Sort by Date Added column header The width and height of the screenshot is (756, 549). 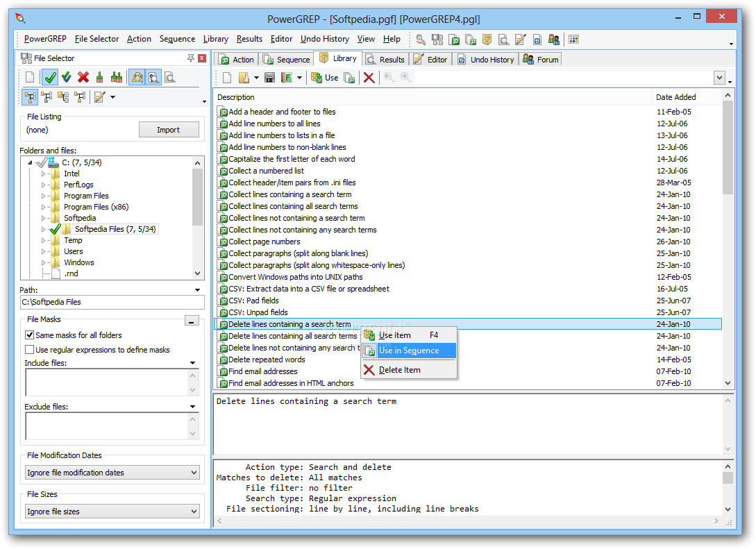pyautogui.click(x=687, y=97)
